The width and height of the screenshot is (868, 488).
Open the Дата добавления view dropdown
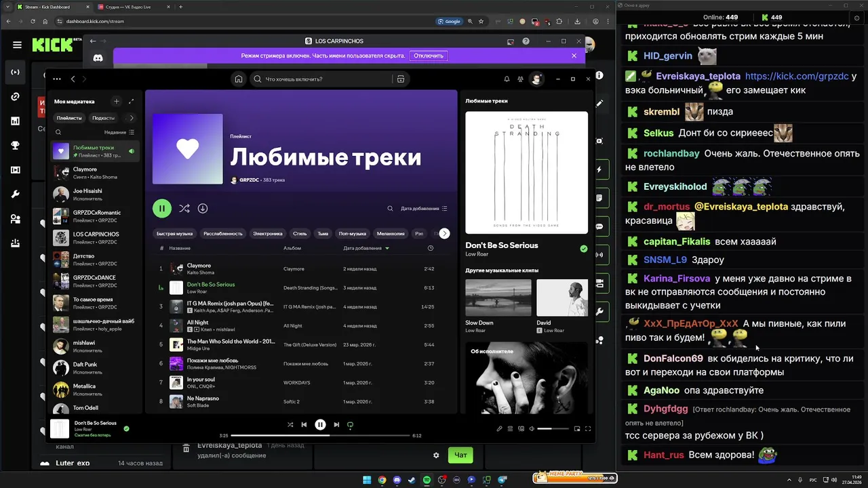pyautogui.click(x=424, y=209)
